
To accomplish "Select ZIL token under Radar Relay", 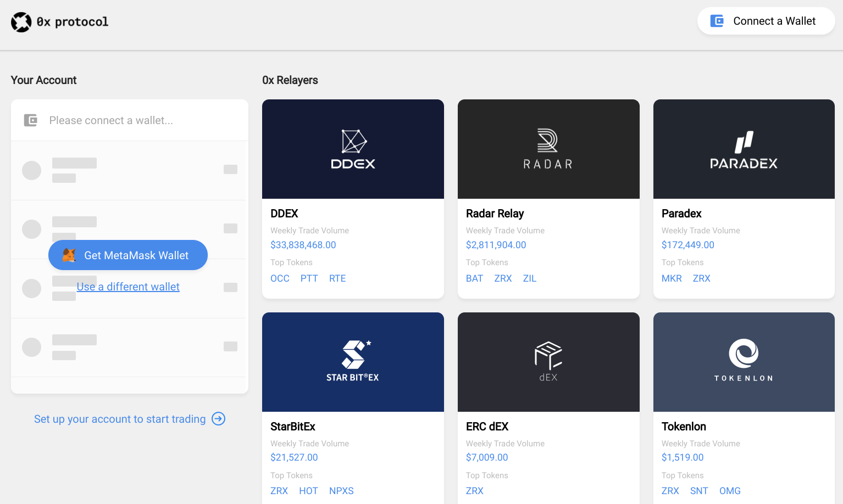I will point(530,278).
